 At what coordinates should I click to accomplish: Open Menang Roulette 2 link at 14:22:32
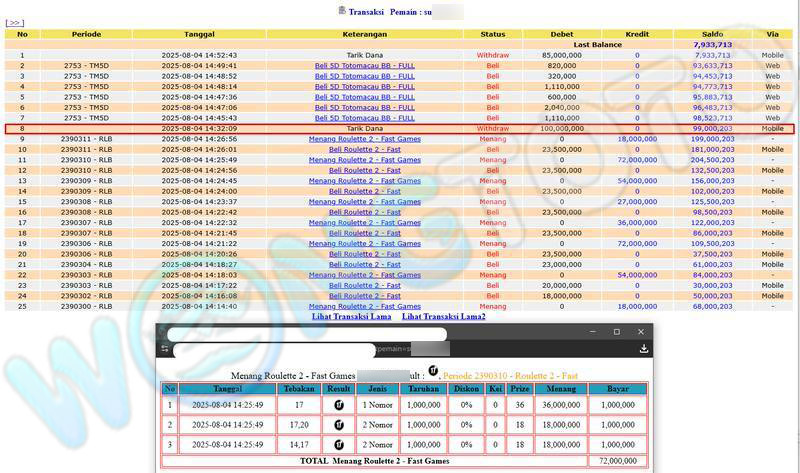pos(365,222)
